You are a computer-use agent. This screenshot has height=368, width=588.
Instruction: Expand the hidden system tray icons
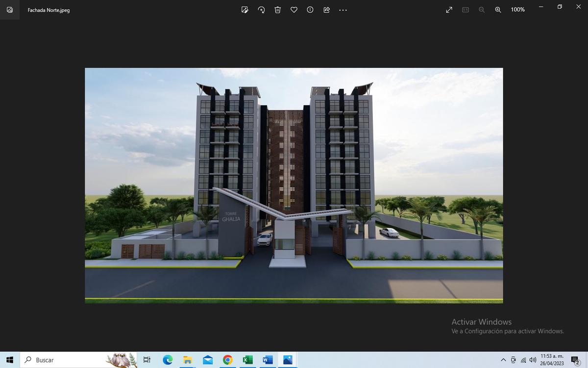click(503, 360)
